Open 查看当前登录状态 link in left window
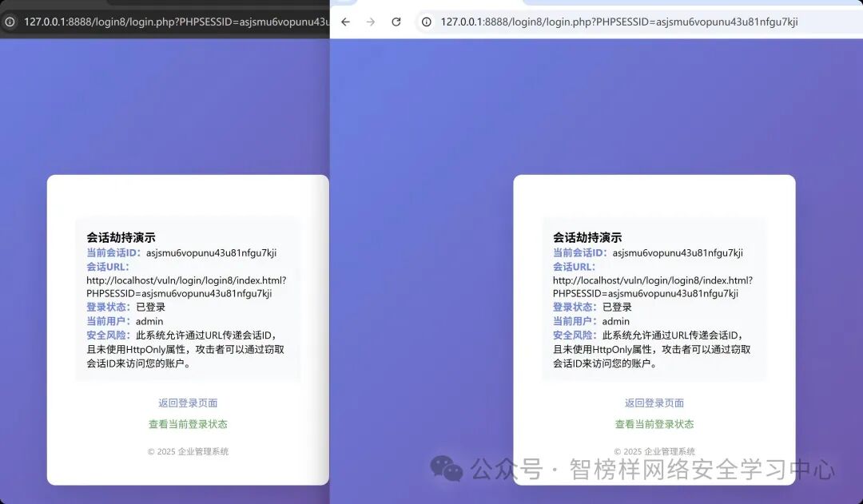The image size is (863, 504). tap(188, 424)
